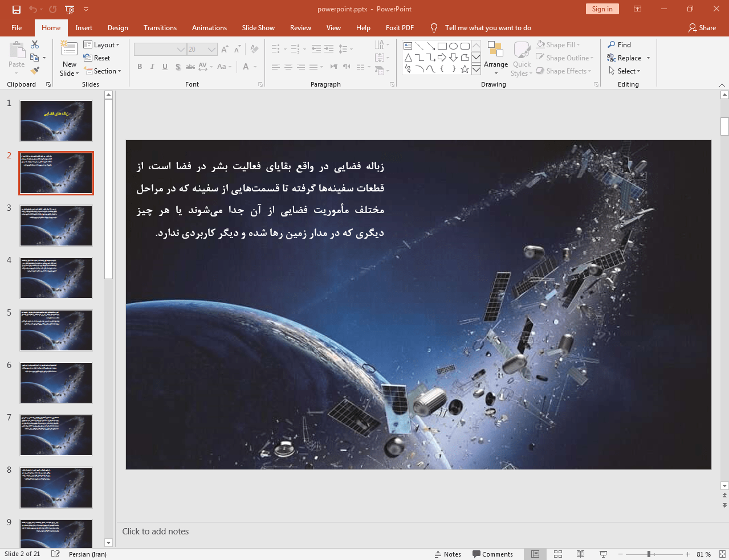729x560 pixels.
Task: Toggle the Comments pane
Action: pos(492,554)
